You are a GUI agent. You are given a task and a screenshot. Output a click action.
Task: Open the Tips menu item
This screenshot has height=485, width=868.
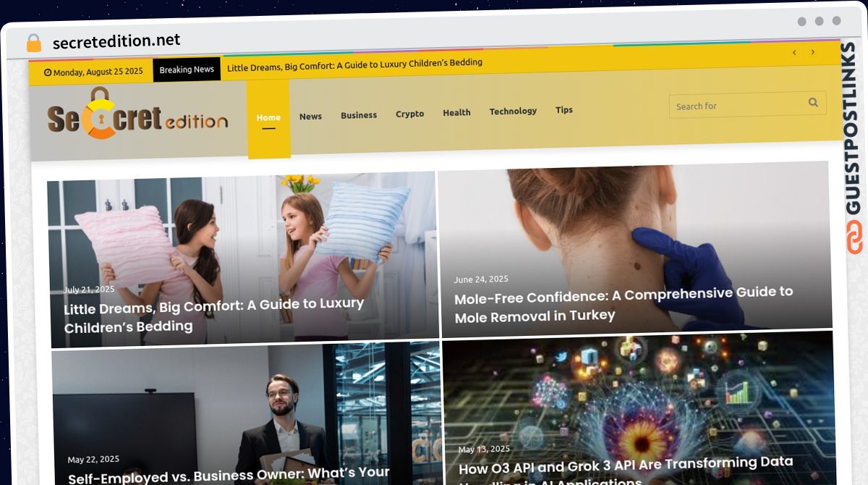point(564,110)
